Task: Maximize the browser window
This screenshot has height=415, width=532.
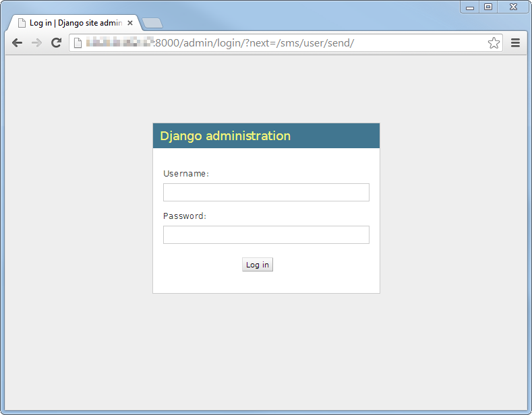Action: (488, 7)
